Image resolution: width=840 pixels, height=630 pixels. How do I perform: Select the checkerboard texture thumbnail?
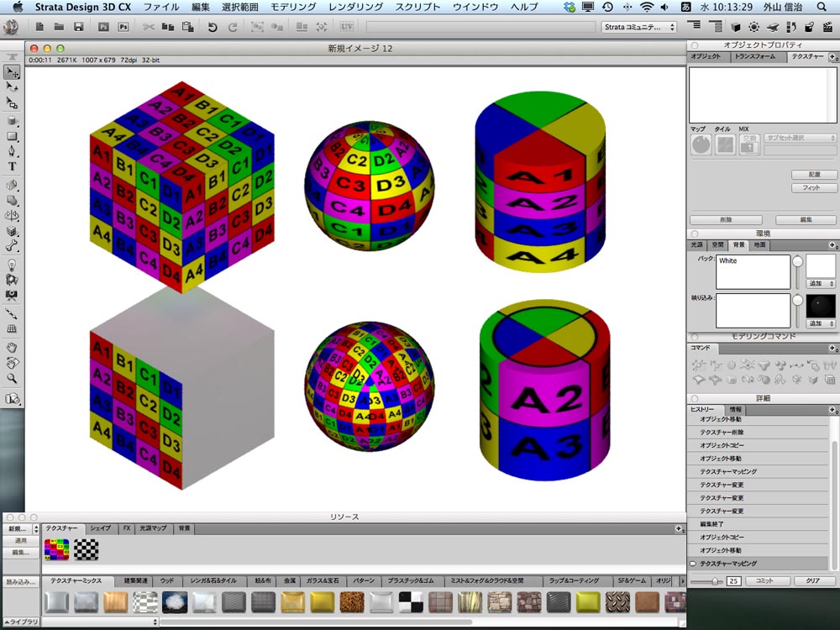(86, 549)
